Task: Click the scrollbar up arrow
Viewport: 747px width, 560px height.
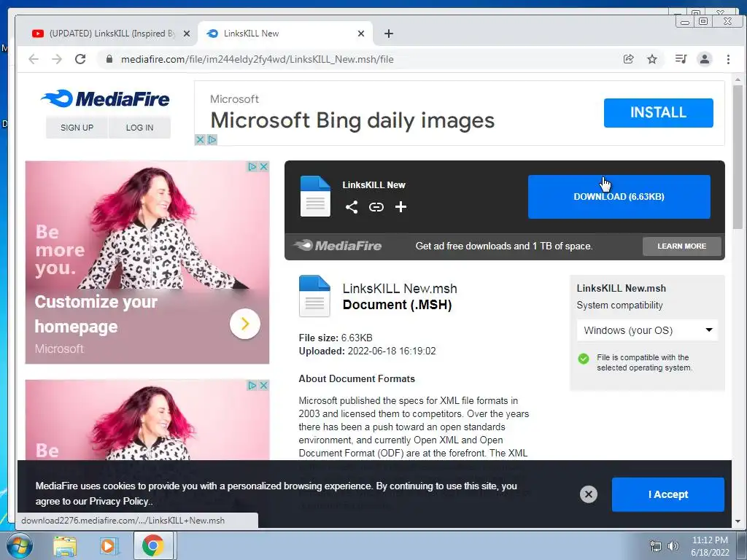Action: click(x=738, y=79)
